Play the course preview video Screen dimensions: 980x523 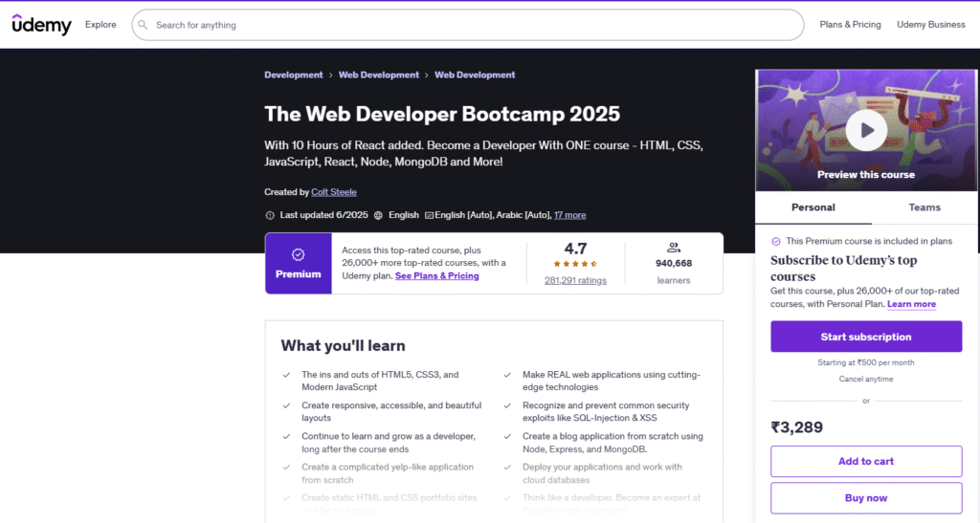click(x=865, y=130)
